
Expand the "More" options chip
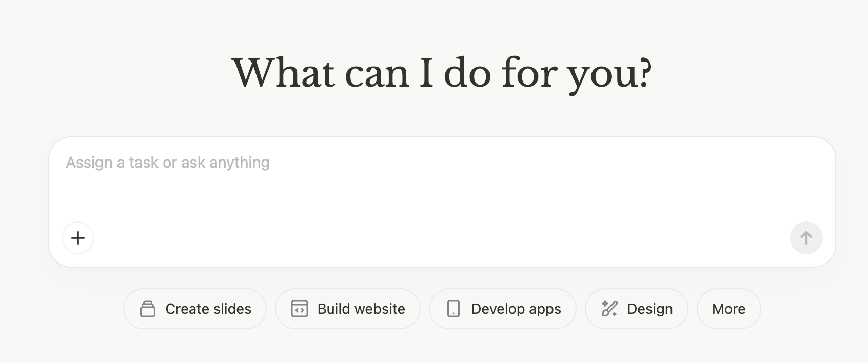[728, 309]
